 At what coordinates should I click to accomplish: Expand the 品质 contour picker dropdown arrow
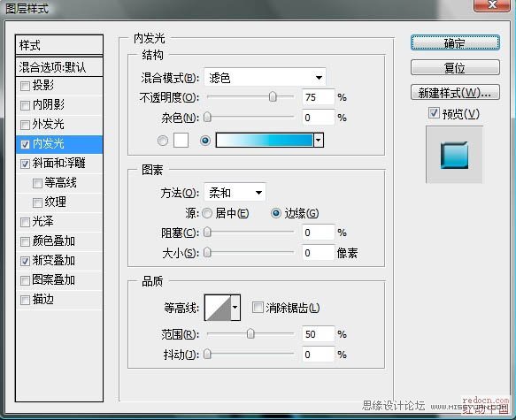pos(235,308)
